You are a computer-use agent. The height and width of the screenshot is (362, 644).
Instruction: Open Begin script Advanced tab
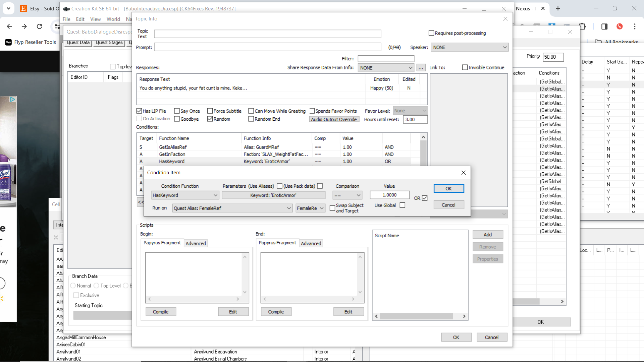coord(196,243)
